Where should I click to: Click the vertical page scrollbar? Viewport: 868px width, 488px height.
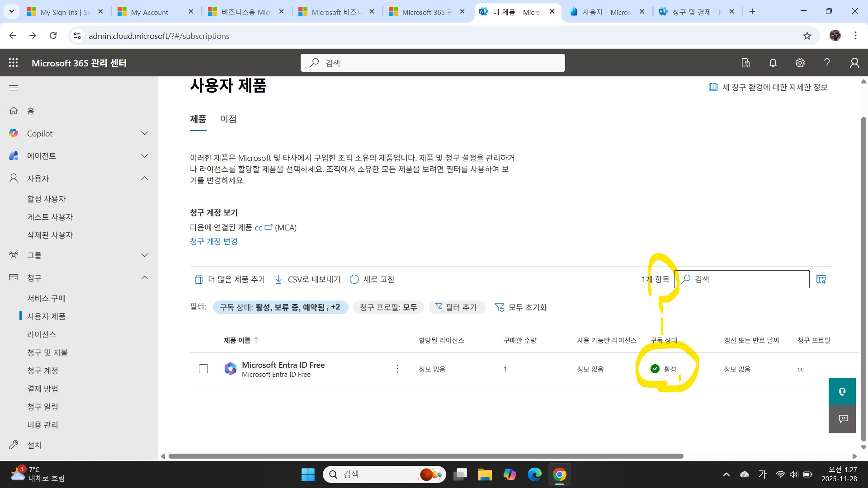pos(863,279)
